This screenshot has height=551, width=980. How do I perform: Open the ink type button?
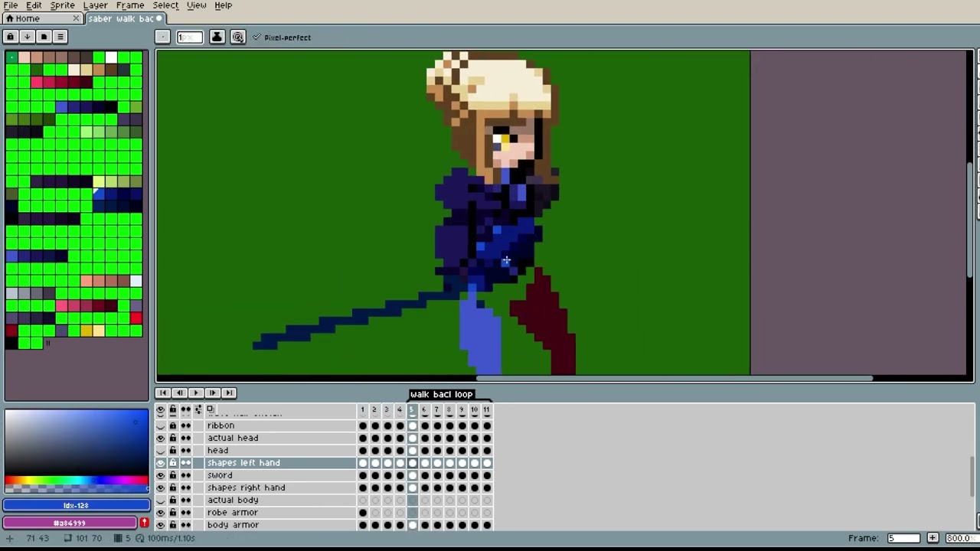click(217, 37)
